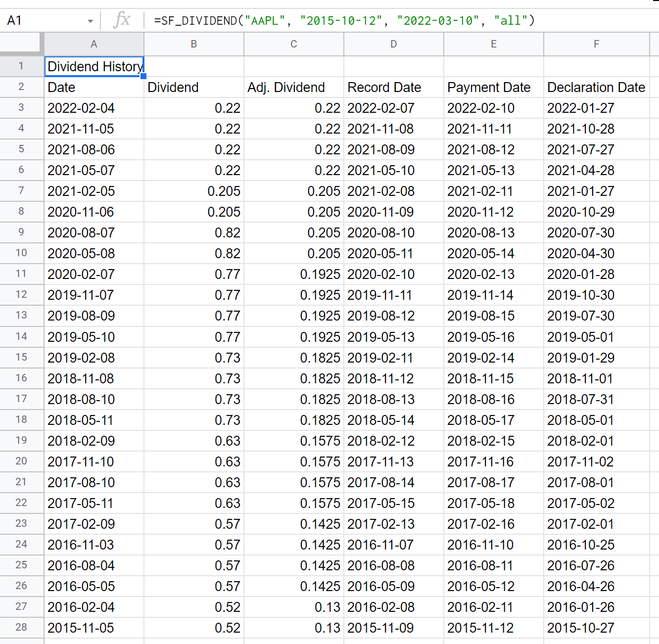
Task: Select row 1 header
Action: coord(22,66)
